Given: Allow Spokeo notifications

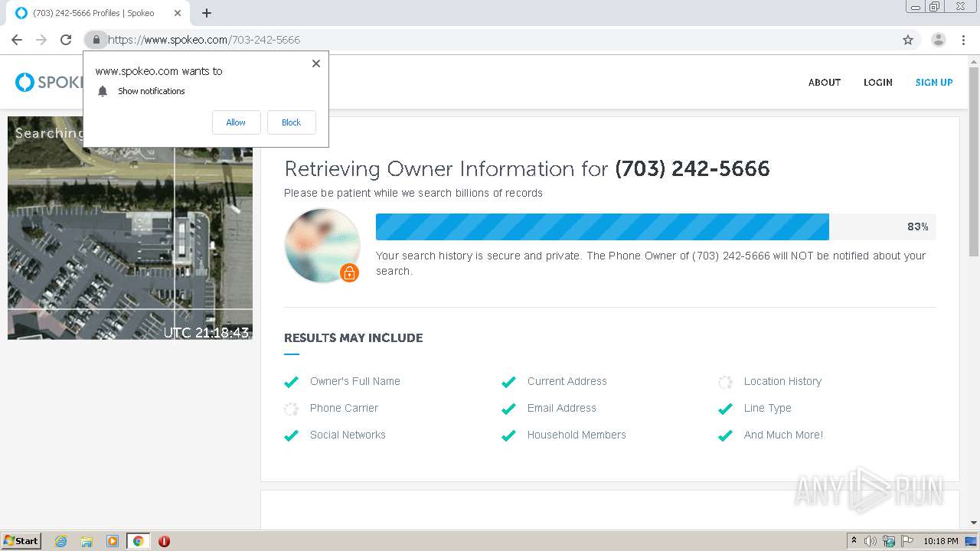Looking at the screenshot, I should pyautogui.click(x=236, y=122).
